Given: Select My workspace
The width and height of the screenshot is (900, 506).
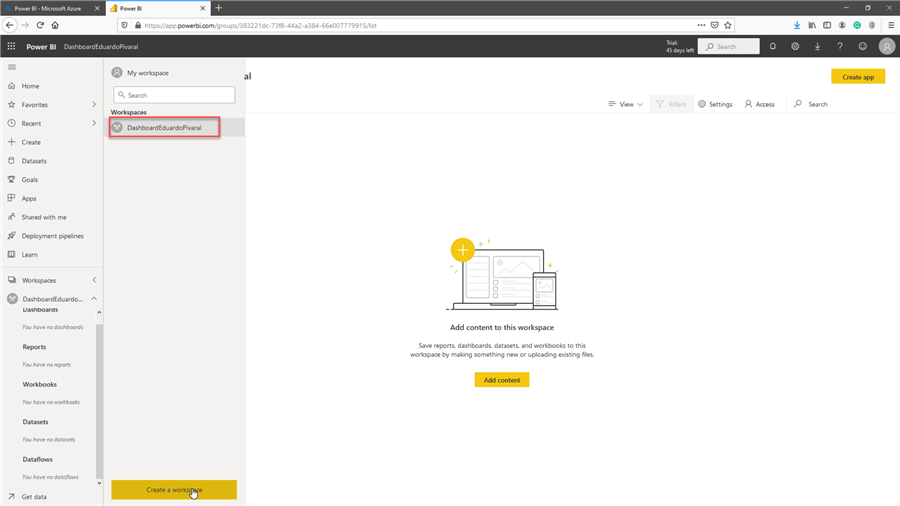Looking at the screenshot, I should tap(148, 73).
